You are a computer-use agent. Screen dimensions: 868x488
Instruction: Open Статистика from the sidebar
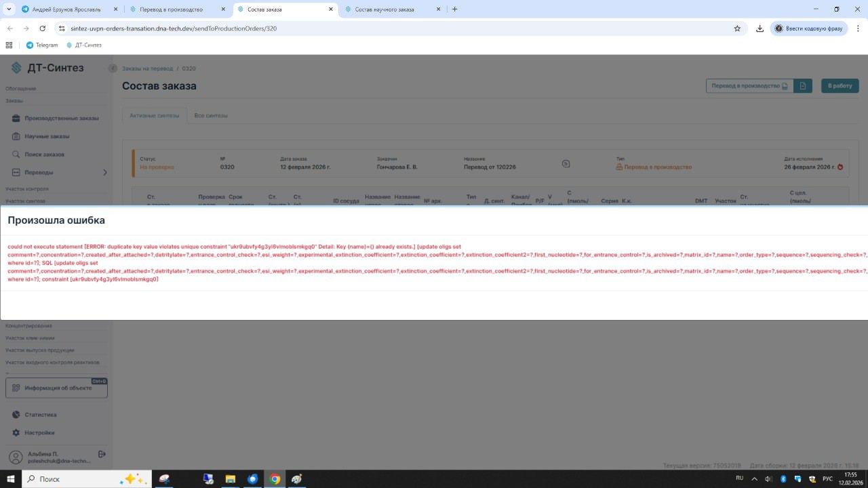pyautogui.click(x=41, y=414)
